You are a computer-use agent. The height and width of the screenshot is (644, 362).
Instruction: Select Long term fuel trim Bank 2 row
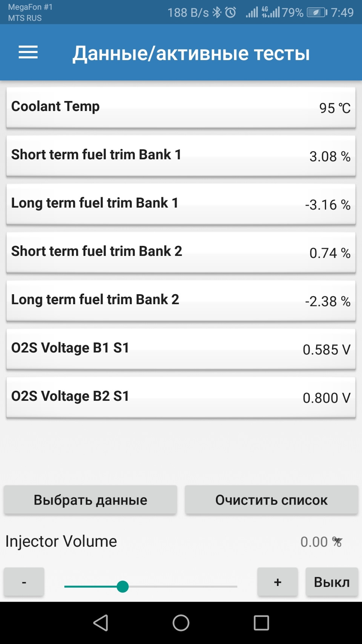pos(181,301)
